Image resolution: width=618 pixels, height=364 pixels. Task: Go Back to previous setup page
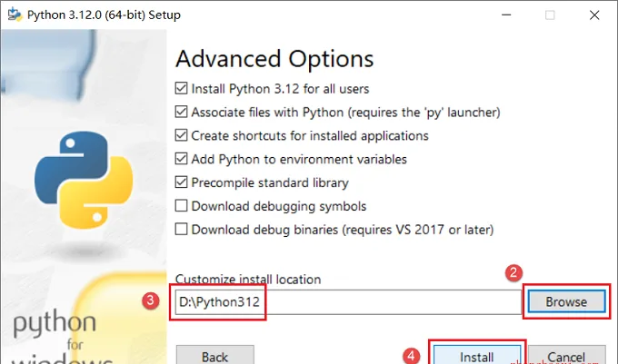215,355
